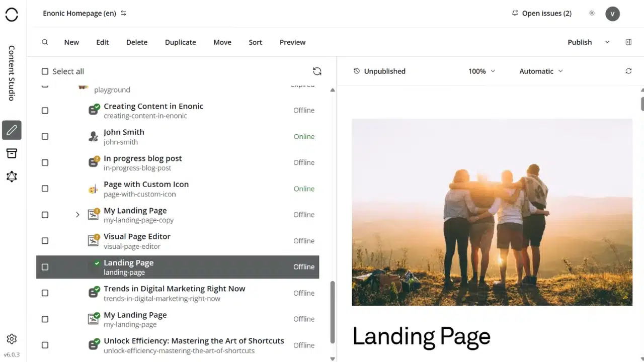Open the Publish dropdown arrow
Viewport: 644px width, 362px height.
607,42
